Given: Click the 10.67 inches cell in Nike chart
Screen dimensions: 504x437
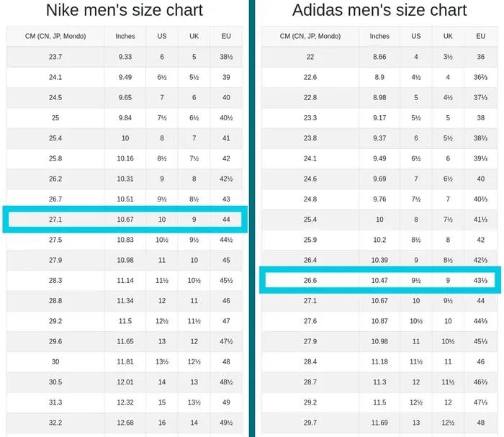Looking at the screenshot, I should tap(125, 220).
